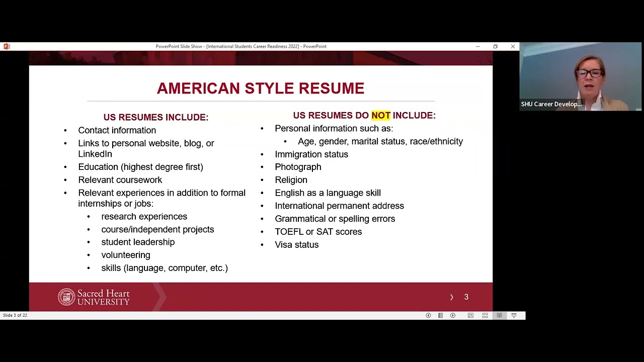644x362 pixels.
Task: Click 'Personal information such as:' bullet
Action: (334, 128)
